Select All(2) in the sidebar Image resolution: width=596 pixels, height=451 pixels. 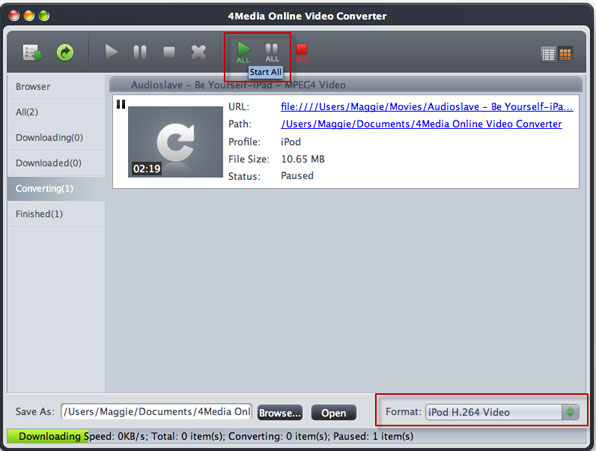56,112
